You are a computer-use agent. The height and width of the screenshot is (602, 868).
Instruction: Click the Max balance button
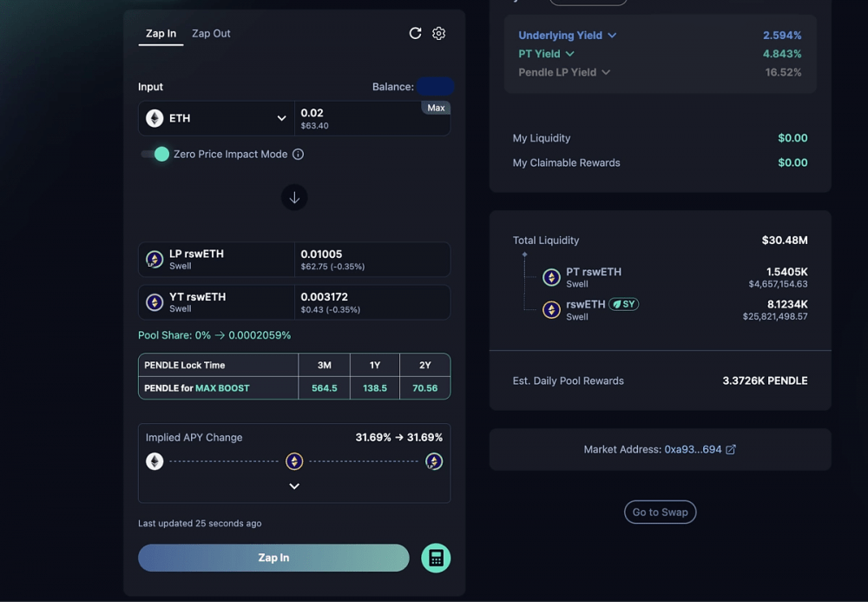436,108
